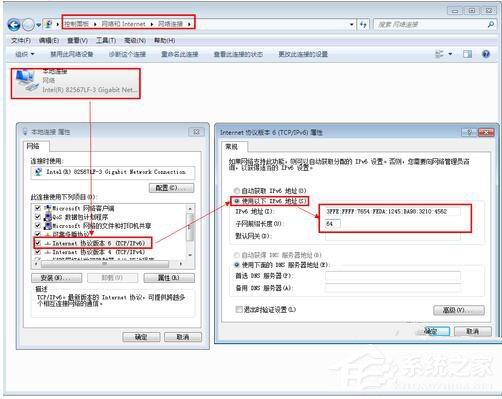Click the refresh button beside address bar

[x=363, y=24]
